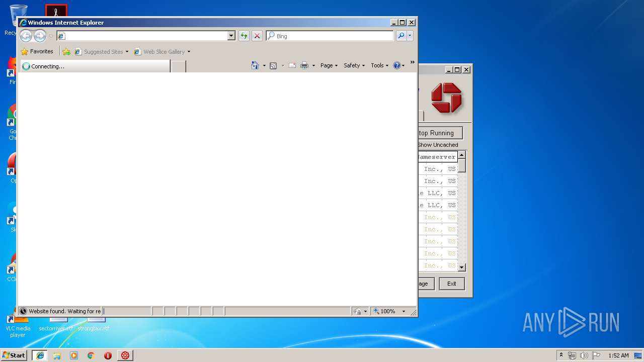Open Windows Explorer folder taskbar icon
Screen dimensions: 644x362
point(57,355)
